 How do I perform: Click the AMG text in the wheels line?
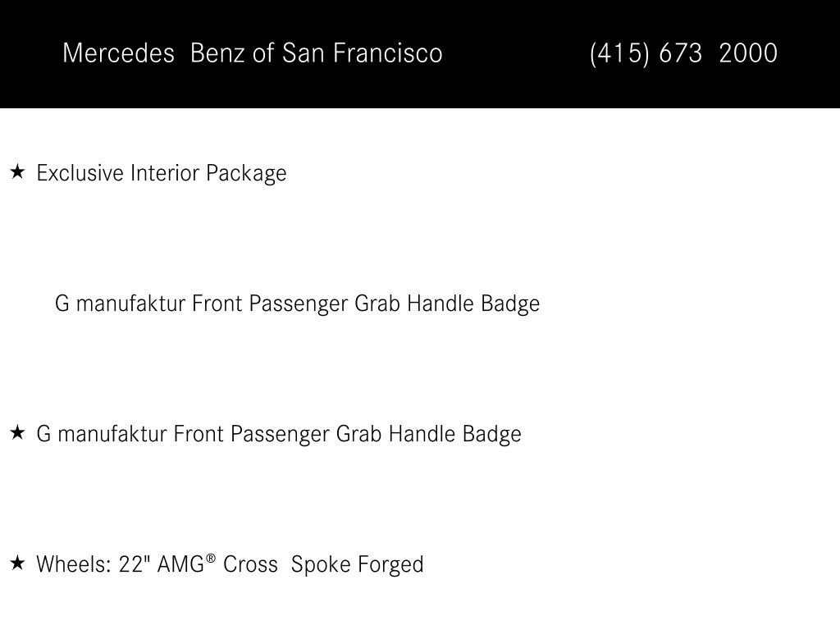(180, 564)
